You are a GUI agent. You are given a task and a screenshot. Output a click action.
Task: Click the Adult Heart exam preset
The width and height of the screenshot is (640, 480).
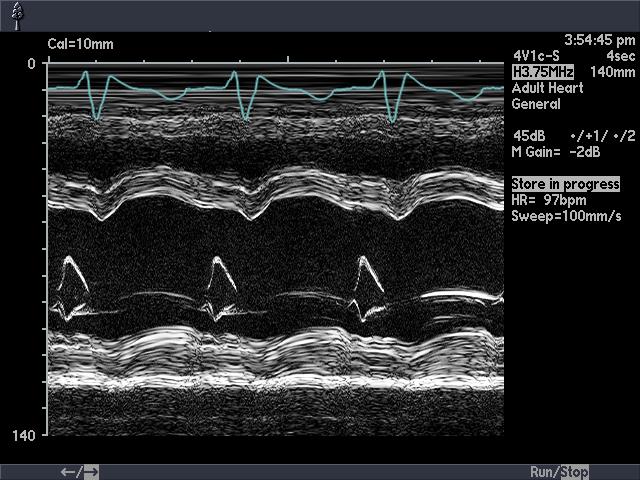click(x=547, y=88)
